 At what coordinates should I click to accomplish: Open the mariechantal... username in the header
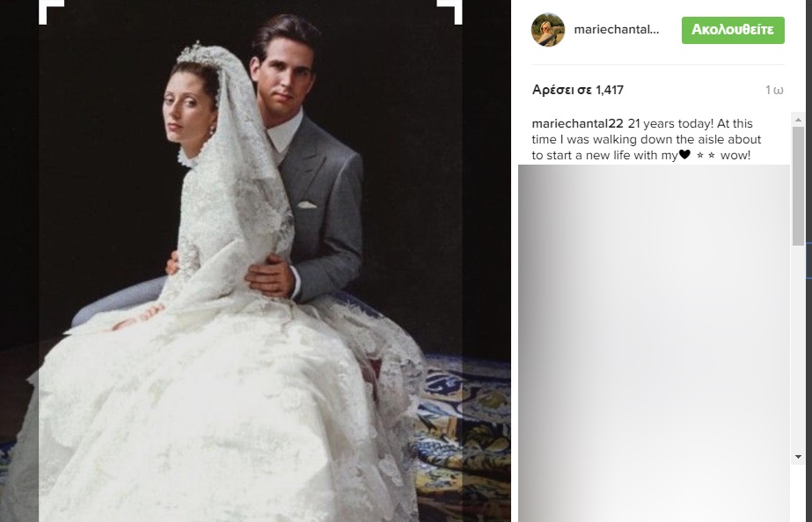tap(616, 30)
